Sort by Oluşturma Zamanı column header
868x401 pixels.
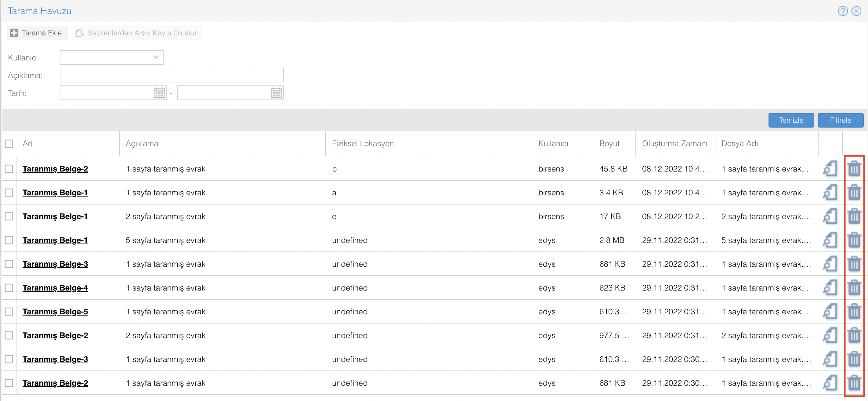point(674,143)
